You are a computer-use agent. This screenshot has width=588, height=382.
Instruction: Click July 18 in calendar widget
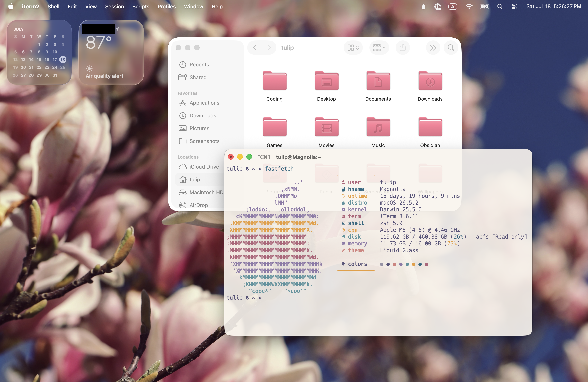click(63, 60)
